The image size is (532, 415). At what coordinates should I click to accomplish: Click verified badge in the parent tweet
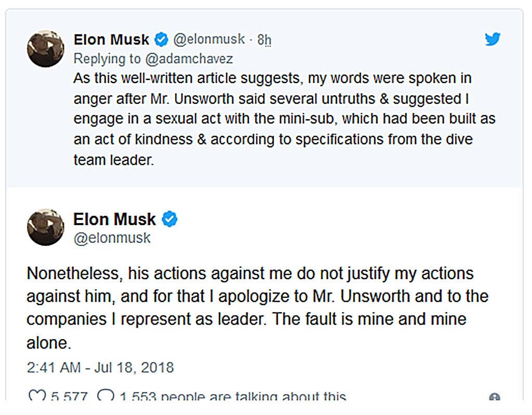click(161, 40)
